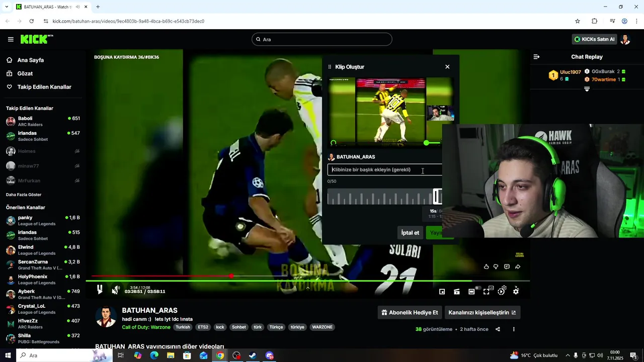Collapse the Chat Replay panel
The image size is (644, 362).
536,57
